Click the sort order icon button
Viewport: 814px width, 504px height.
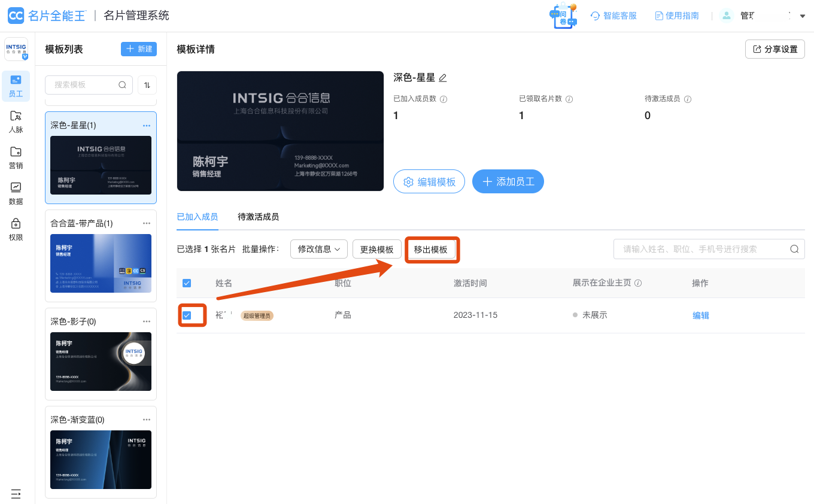(147, 85)
